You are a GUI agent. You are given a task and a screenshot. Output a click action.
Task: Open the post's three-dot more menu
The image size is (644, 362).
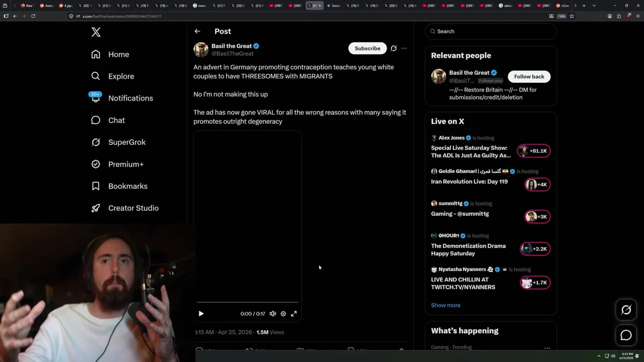(404, 48)
